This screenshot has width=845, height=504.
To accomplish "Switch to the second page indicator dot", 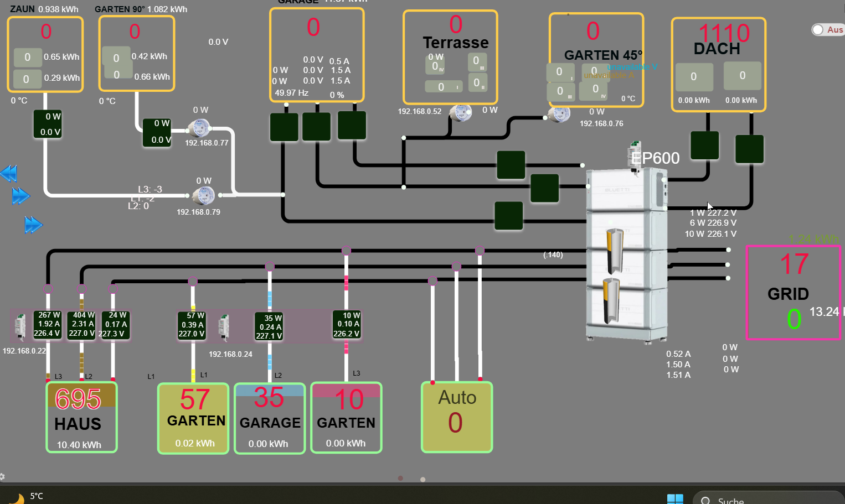I will (x=422, y=479).
